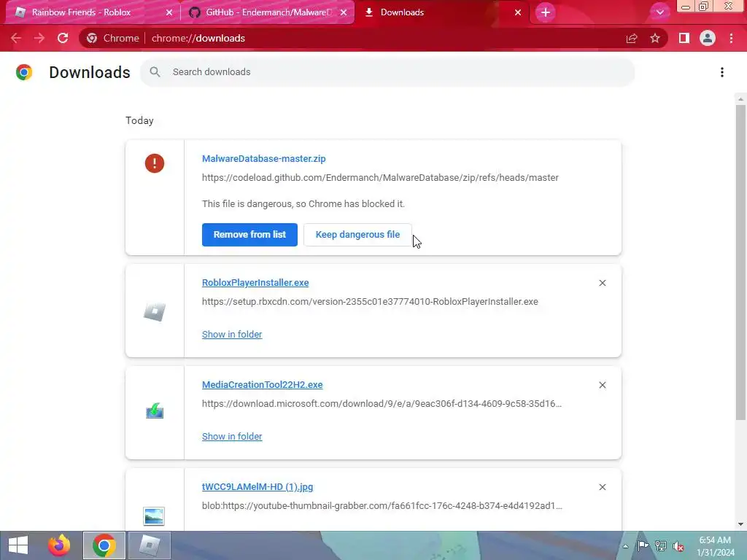The image size is (747, 560).
Task: Close the GitHub Endermanch tab
Action: click(x=344, y=12)
